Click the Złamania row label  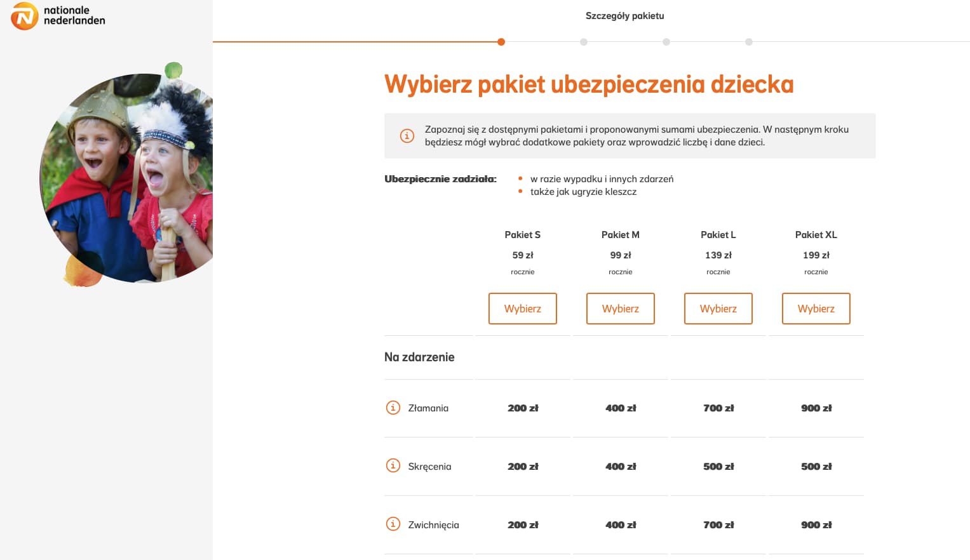[428, 408]
